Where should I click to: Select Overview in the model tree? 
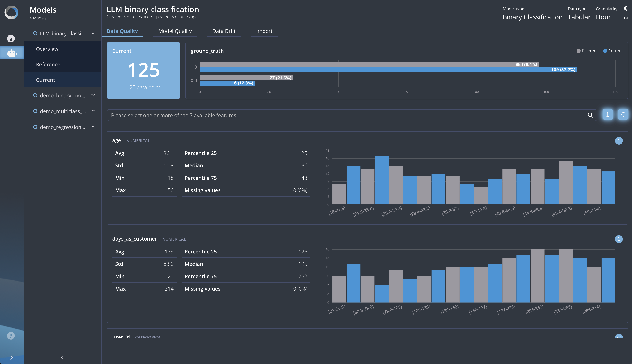[x=63, y=49]
